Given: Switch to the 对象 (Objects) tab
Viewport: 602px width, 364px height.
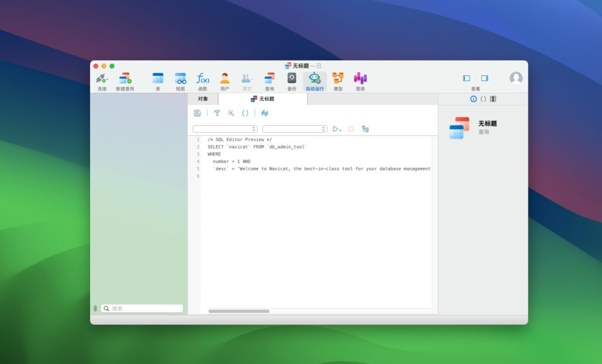Looking at the screenshot, I should (203, 99).
